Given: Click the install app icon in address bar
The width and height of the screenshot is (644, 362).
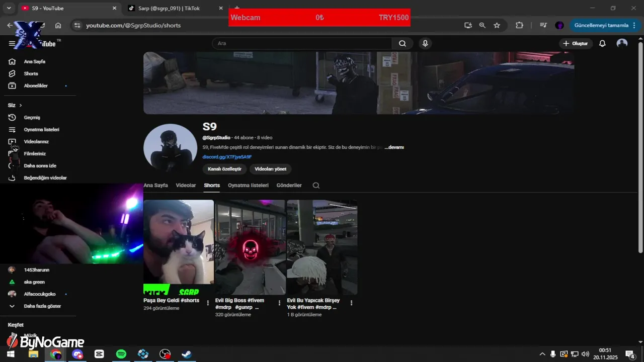Looking at the screenshot, I should [468, 25].
